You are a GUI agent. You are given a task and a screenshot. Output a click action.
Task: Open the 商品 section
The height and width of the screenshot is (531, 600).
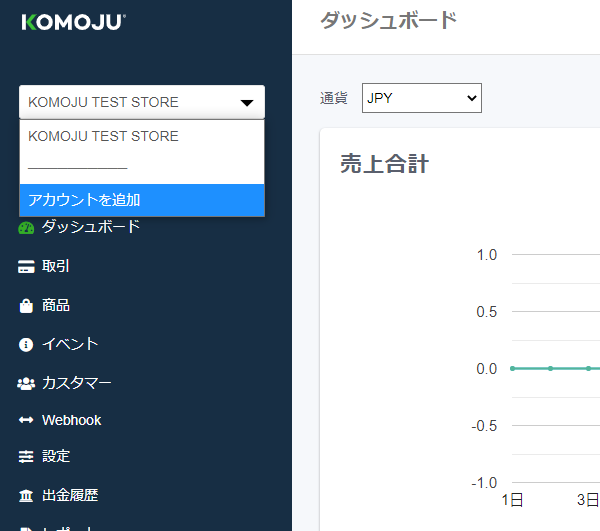click(x=55, y=305)
